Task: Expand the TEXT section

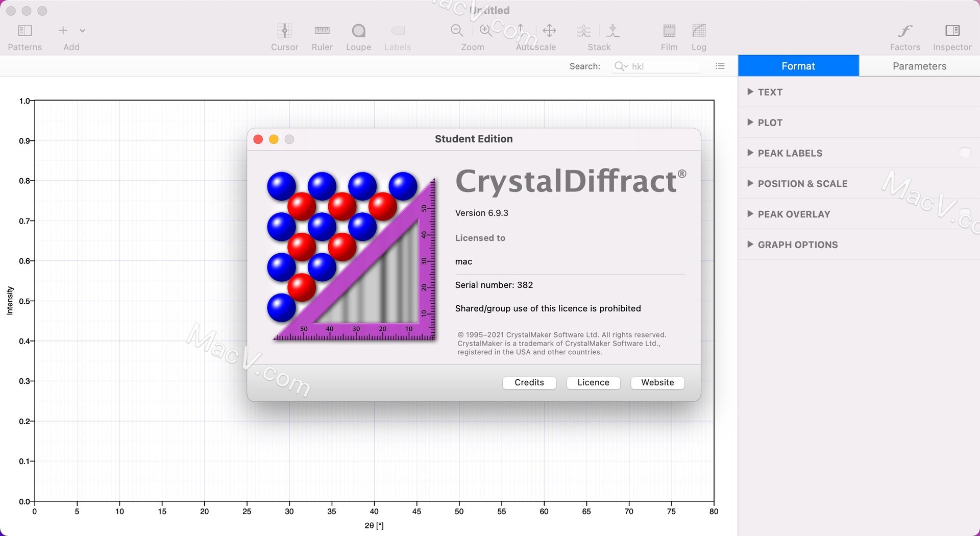Action: pyautogui.click(x=750, y=92)
